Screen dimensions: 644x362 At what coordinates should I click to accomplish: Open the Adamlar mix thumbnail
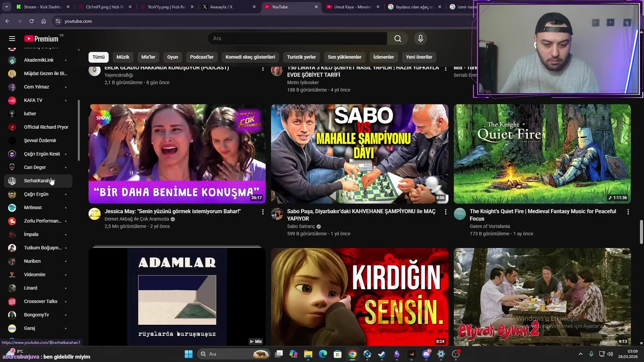click(x=177, y=296)
